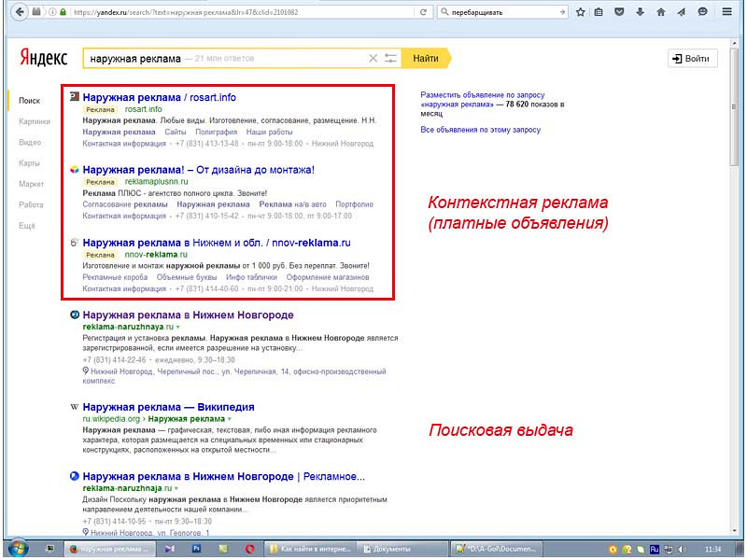Click the Войти login button
The width and height of the screenshot is (747, 560).
click(693, 59)
